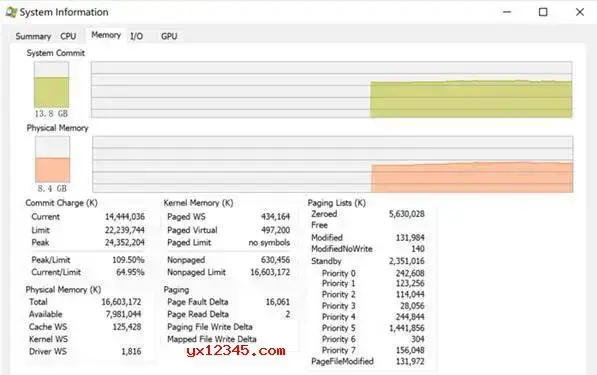This screenshot has width=597, height=375.
Task: Select Commit Charge Limit value 22,239,744
Action: [x=125, y=230]
